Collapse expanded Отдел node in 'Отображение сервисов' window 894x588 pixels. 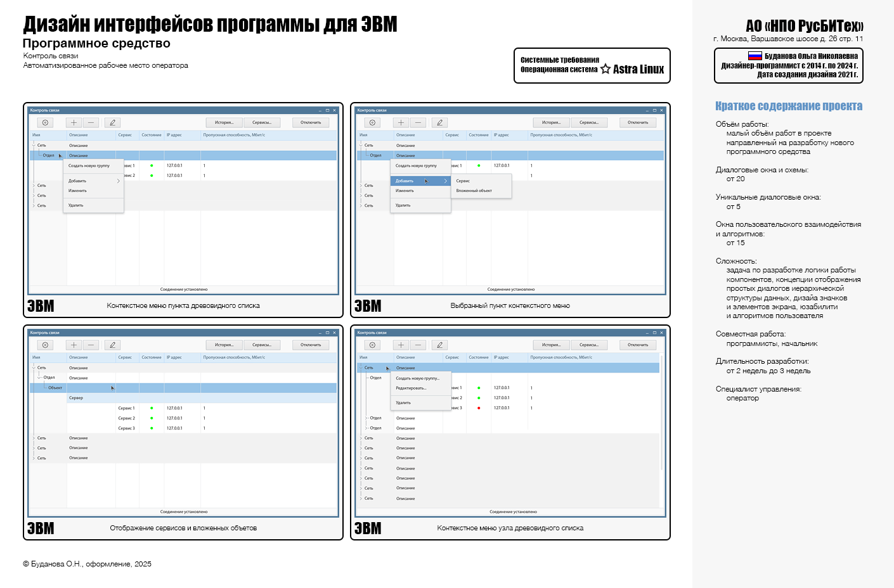point(39,378)
